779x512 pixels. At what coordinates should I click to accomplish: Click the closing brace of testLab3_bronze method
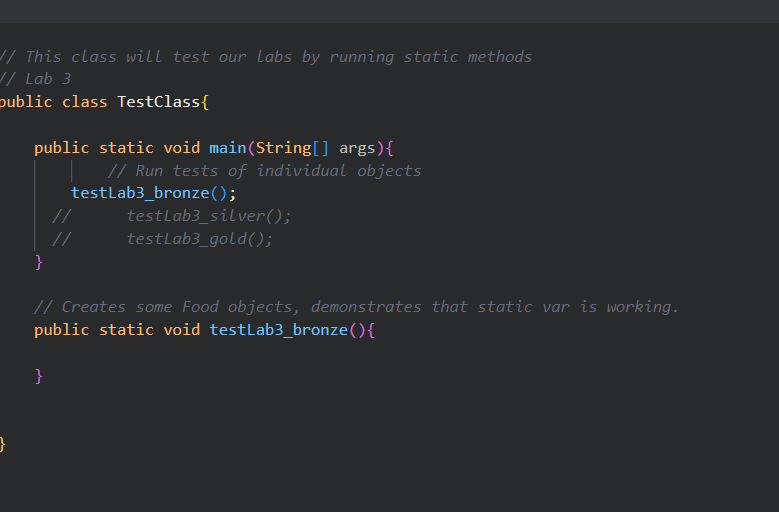[39, 376]
